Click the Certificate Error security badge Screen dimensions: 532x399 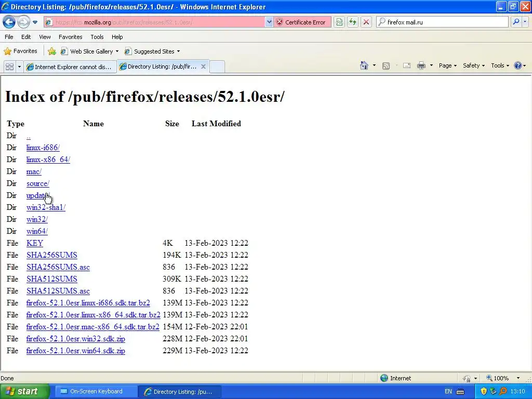pyautogui.click(x=302, y=22)
